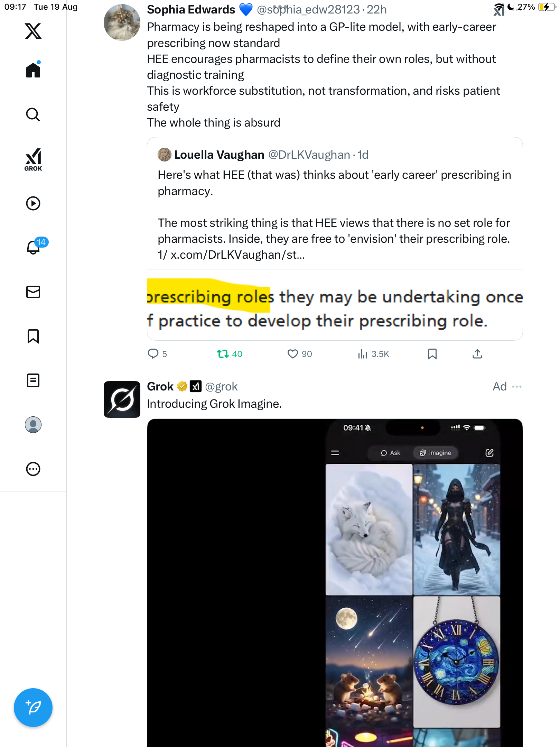This screenshot has width=560, height=747.
Task: Open the Video tab in sidebar
Action: point(33,203)
